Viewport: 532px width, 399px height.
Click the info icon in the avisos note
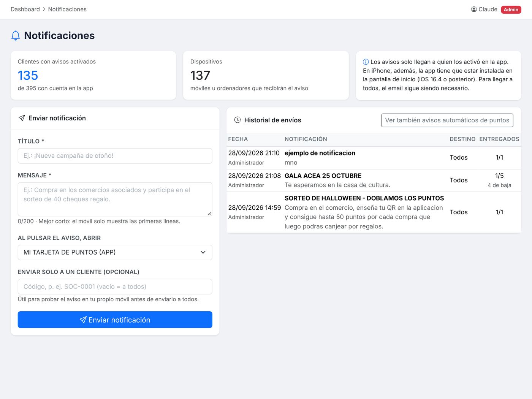click(x=366, y=62)
